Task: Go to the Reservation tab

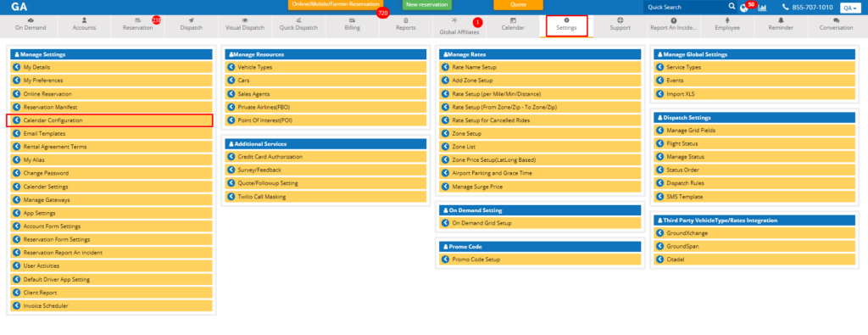Action: tap(138, 26)
